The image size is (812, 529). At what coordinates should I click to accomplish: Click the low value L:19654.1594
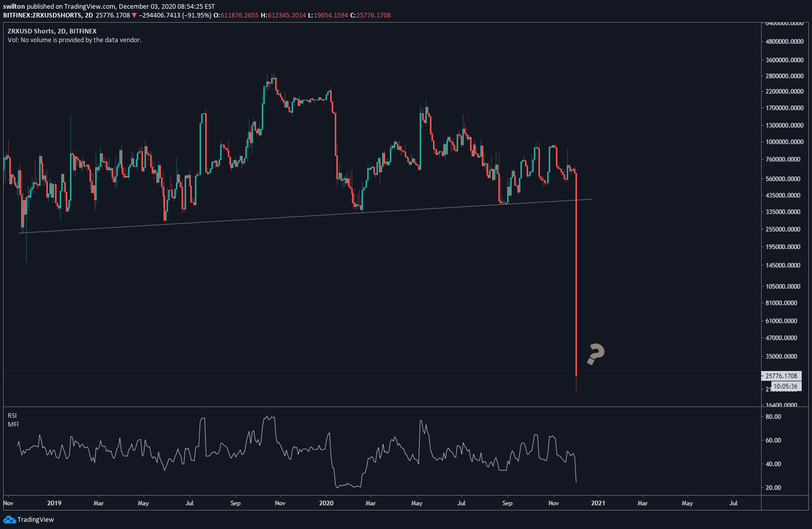[x=328, y=15]
